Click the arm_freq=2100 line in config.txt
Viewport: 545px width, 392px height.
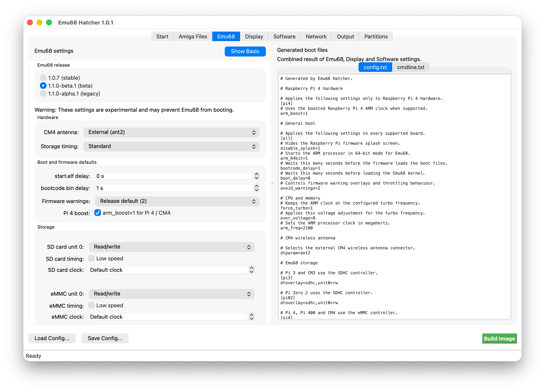pos(296,228)
